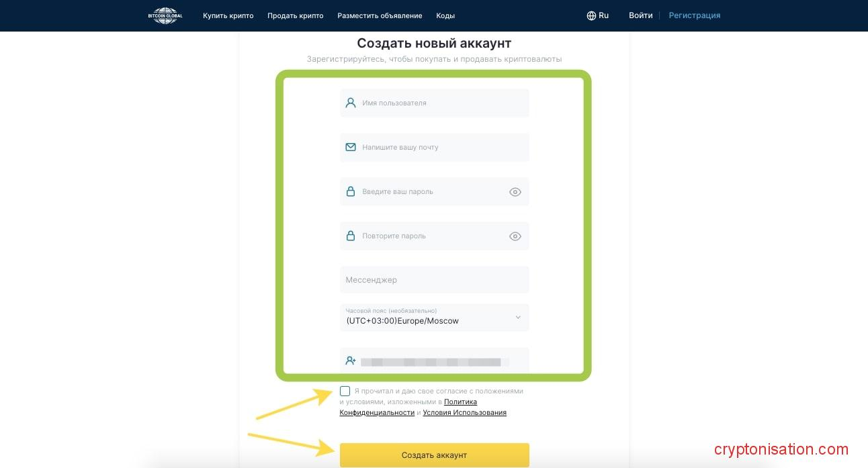Image resolution: width=868 pixels, height=468 pixels.
Task: Reveal repeated password with eye icon
Action: coord(515,236)
